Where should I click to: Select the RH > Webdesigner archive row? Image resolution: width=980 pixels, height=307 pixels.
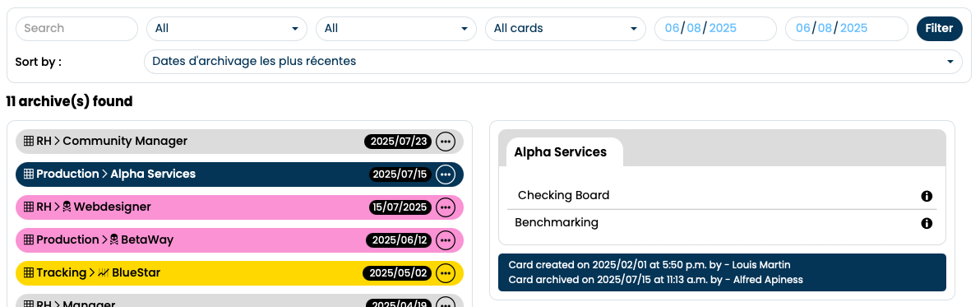tap(239, 207)
